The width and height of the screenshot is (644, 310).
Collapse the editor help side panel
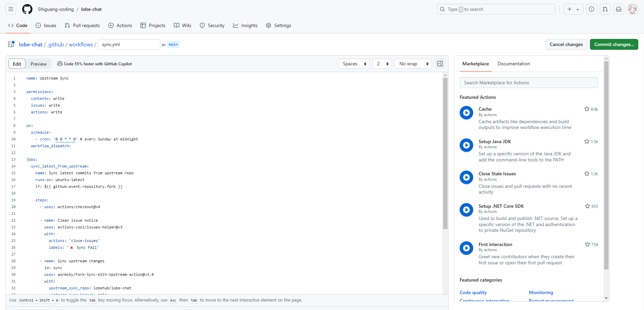click(440, 64)
